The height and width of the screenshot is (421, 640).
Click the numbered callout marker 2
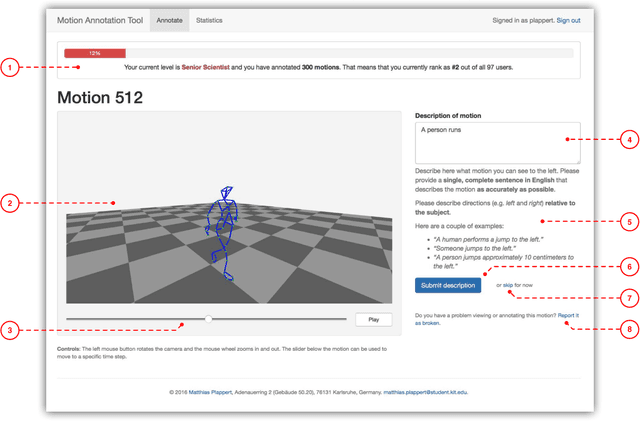coord(10,204)
